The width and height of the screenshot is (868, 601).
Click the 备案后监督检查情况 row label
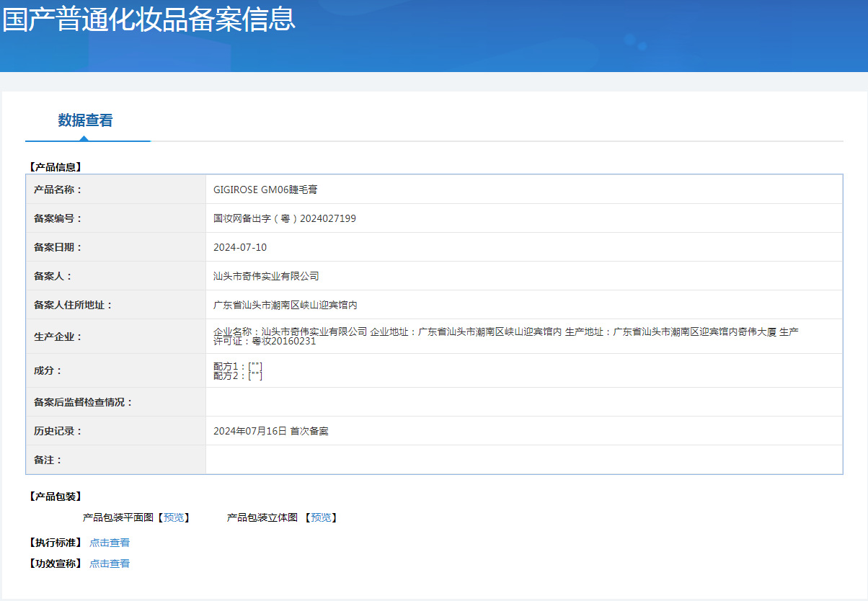tap(84, 402)
